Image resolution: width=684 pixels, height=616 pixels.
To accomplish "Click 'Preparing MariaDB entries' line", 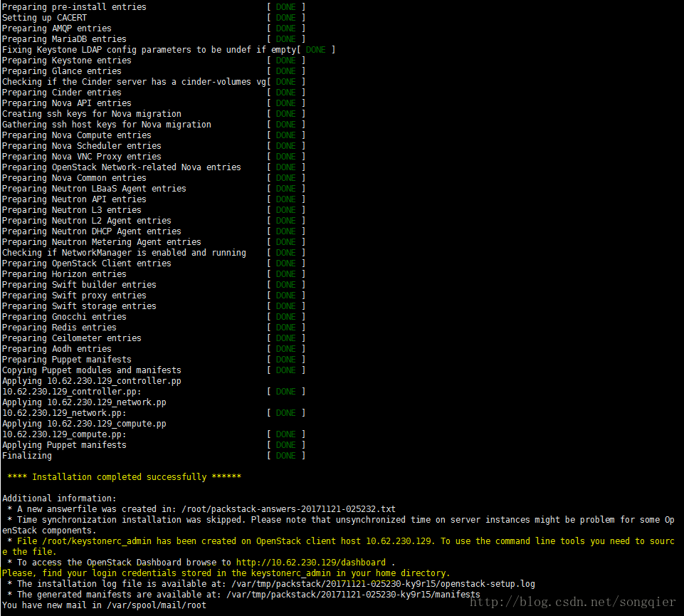I will (x=64, y=39).
